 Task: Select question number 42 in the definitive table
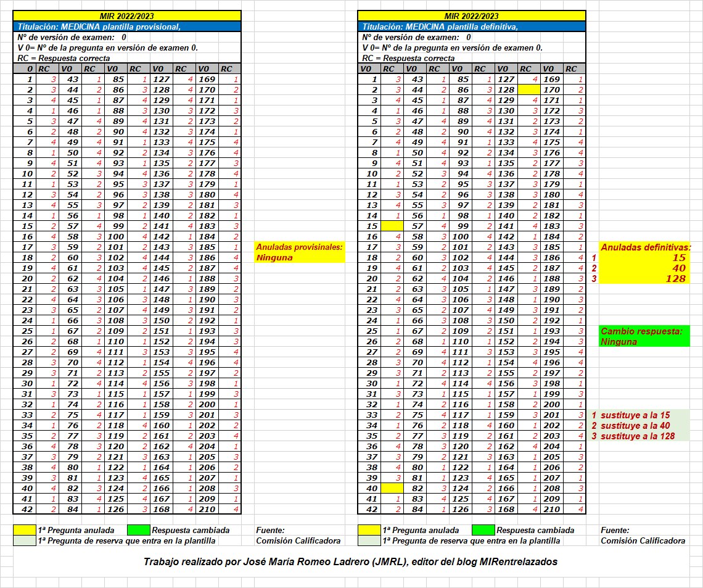(372, 510)
